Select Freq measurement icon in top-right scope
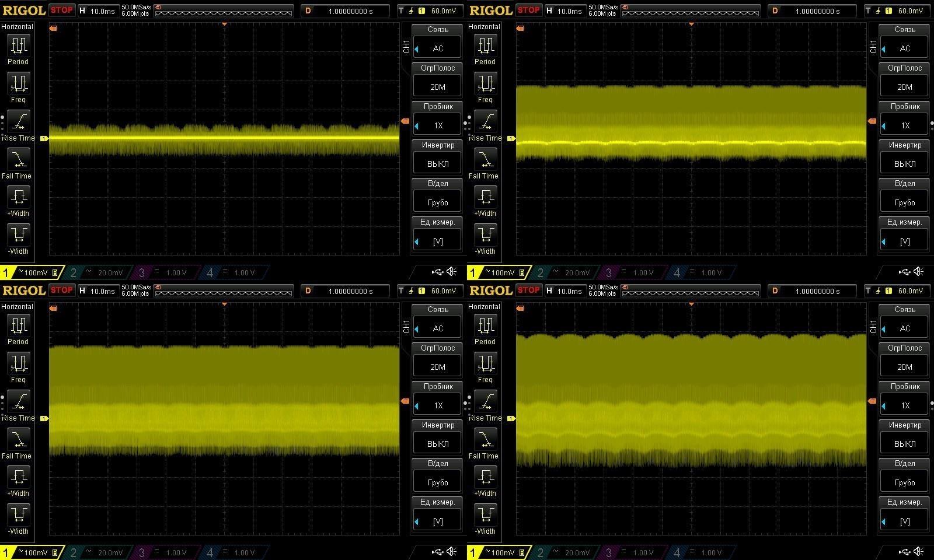 coord(485,83)
